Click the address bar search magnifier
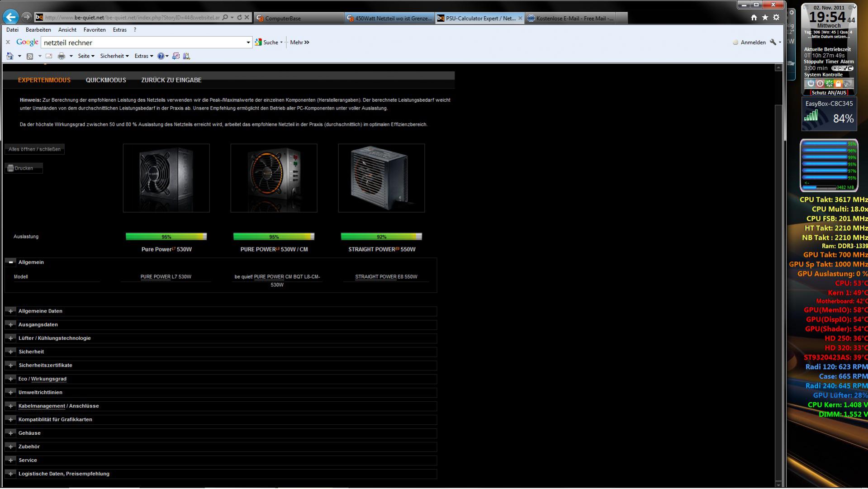This screenshot has width=868, height=489. pyautogui.click(x=225, y=17)
